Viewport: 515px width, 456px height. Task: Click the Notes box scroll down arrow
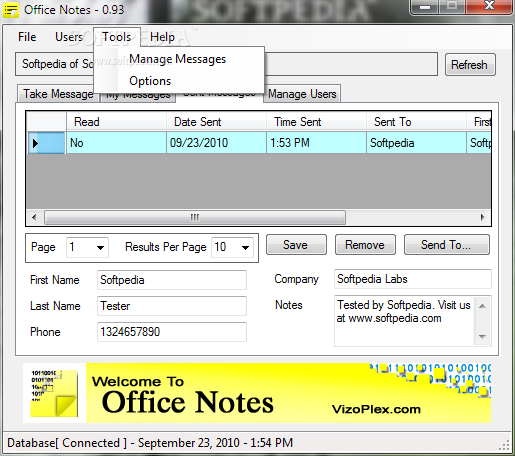pos(482,337)
